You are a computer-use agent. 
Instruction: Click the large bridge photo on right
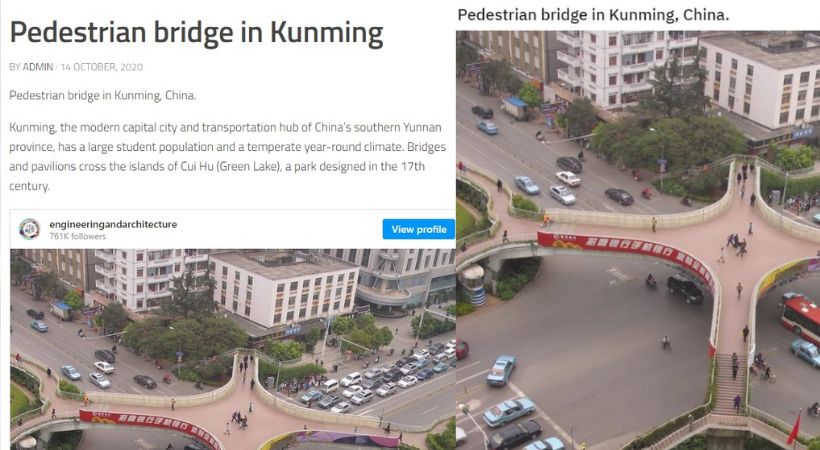point(638,240)
